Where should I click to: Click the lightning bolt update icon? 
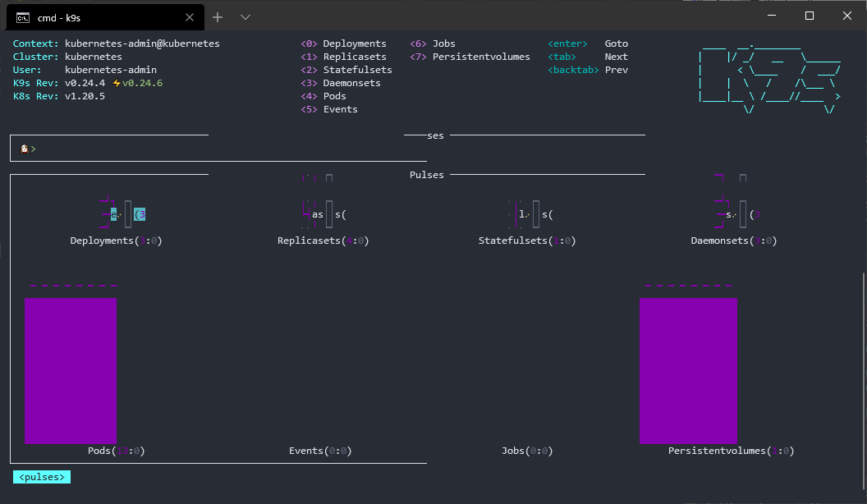pyautogui.click(x=116, y=83)
